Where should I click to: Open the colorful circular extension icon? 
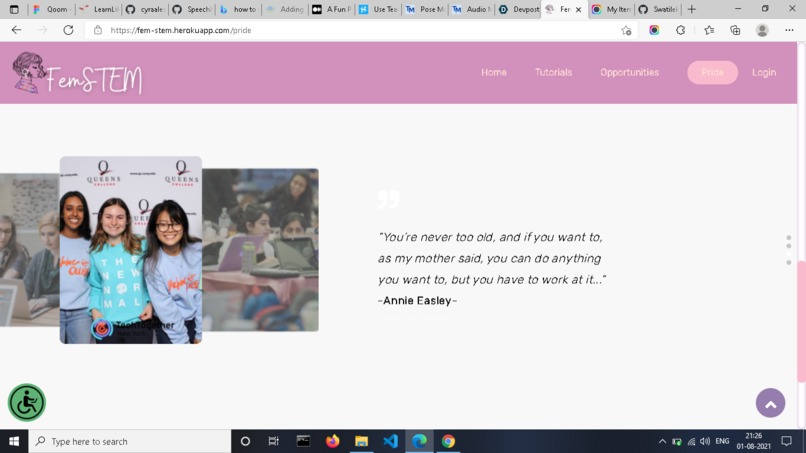pos(654,30)
